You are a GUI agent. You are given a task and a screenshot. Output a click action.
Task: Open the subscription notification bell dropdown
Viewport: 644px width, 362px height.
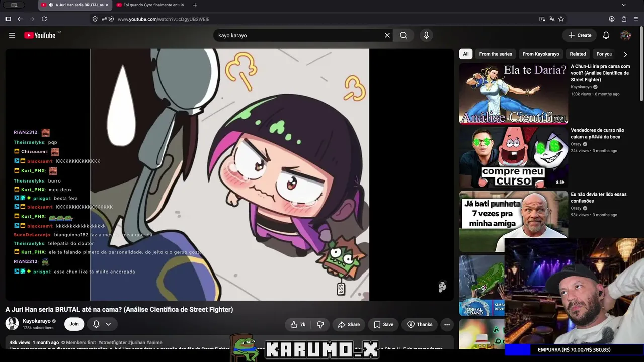tap(101, 324)
